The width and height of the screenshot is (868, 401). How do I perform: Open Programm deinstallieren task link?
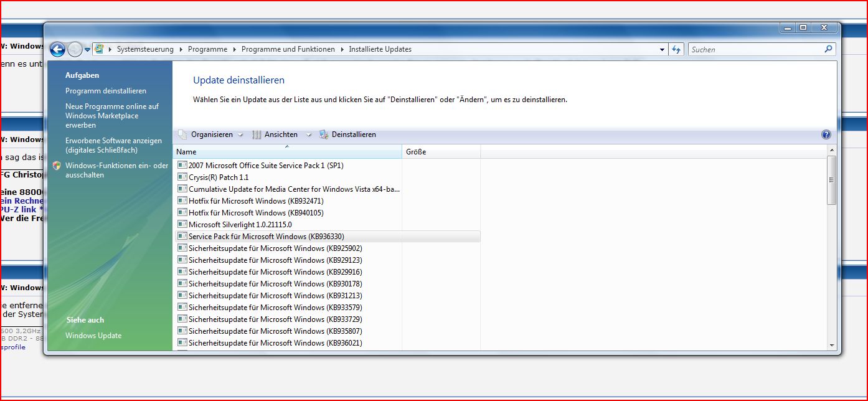tap(106, 91)
